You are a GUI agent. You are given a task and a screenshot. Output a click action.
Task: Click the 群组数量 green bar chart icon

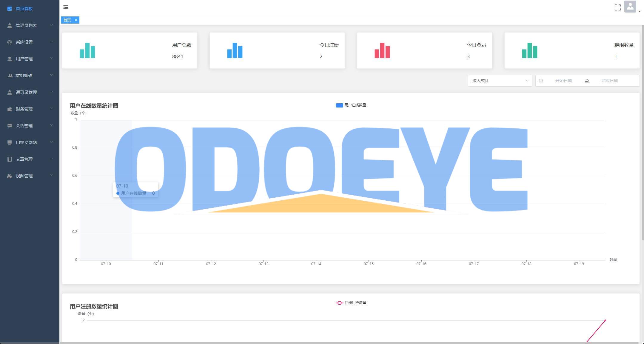(530, 50)
